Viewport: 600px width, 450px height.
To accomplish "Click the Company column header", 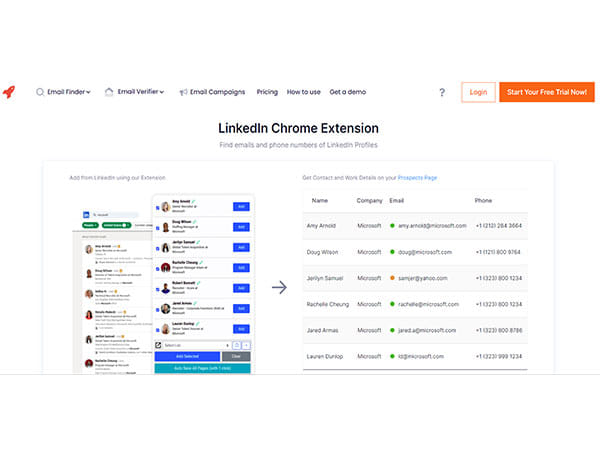I will 369,201.
